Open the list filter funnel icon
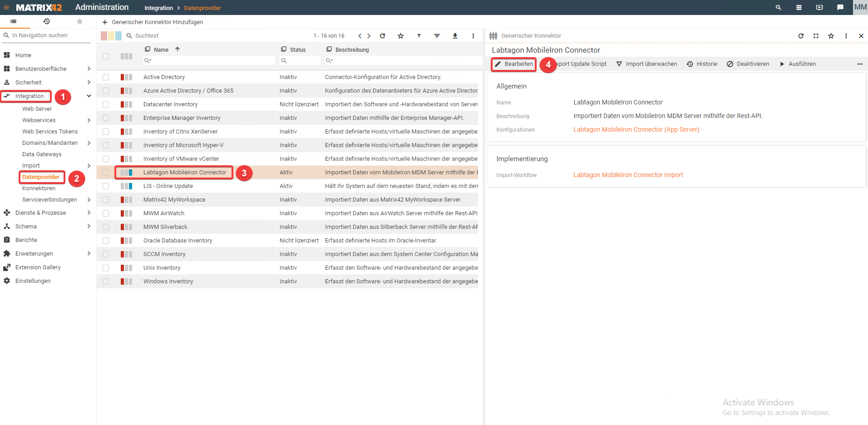 pyautogui.click(x=419, y=36)
